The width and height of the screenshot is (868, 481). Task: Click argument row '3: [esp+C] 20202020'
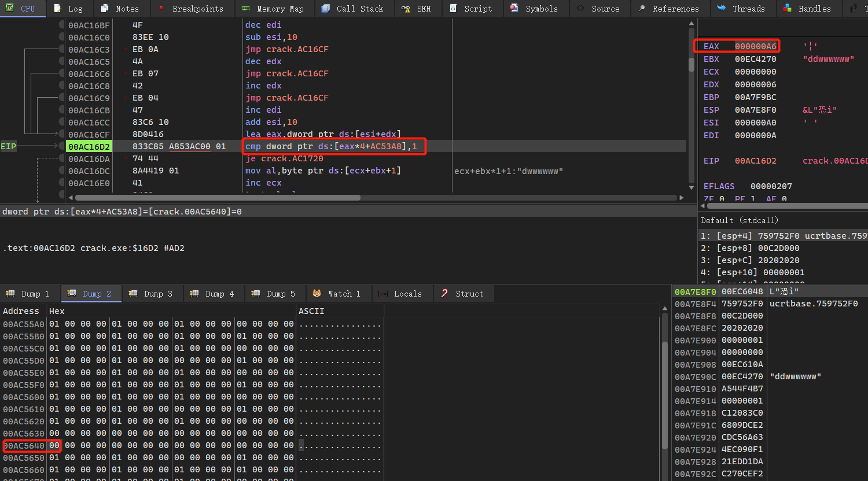click(784, 260)
